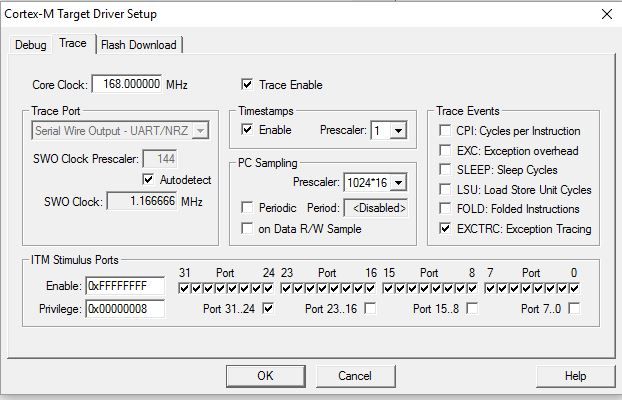Uncheck ITM stimulus port 15 checkbox
622x400 pixels.
[388, 288]
